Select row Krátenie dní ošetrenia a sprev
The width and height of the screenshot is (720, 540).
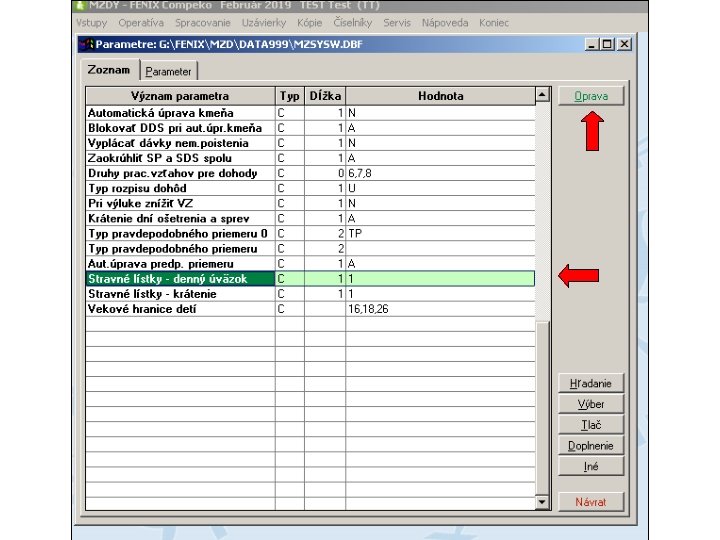coord(310,219)
